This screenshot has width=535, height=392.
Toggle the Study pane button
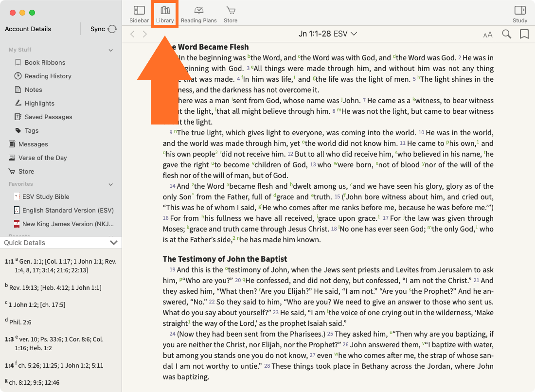(519, 14)
